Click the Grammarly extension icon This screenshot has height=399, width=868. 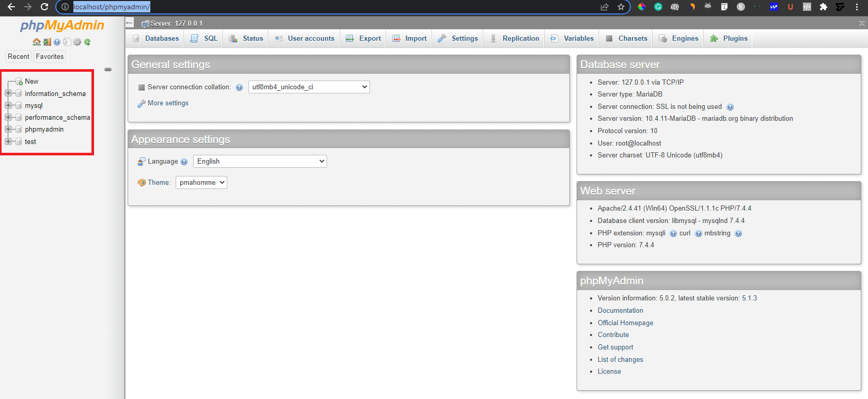658,7
